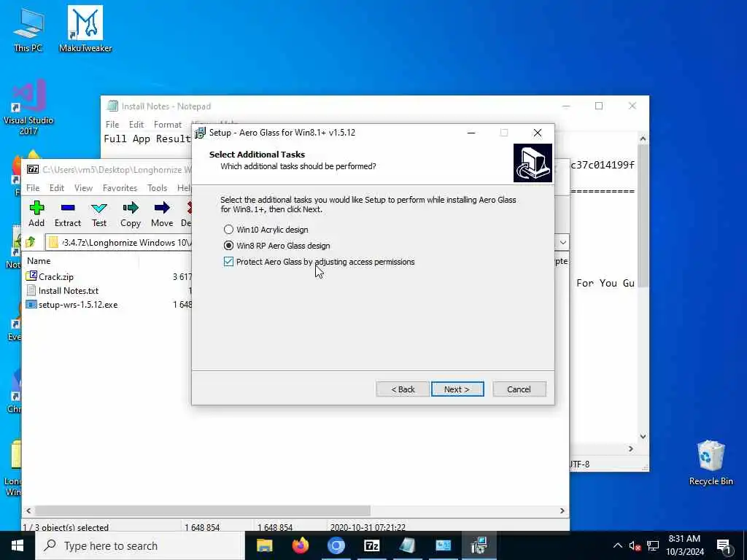Screen dimensions: 747x560
Task: Open the File menu in Notepad
Action: (112, 125)
